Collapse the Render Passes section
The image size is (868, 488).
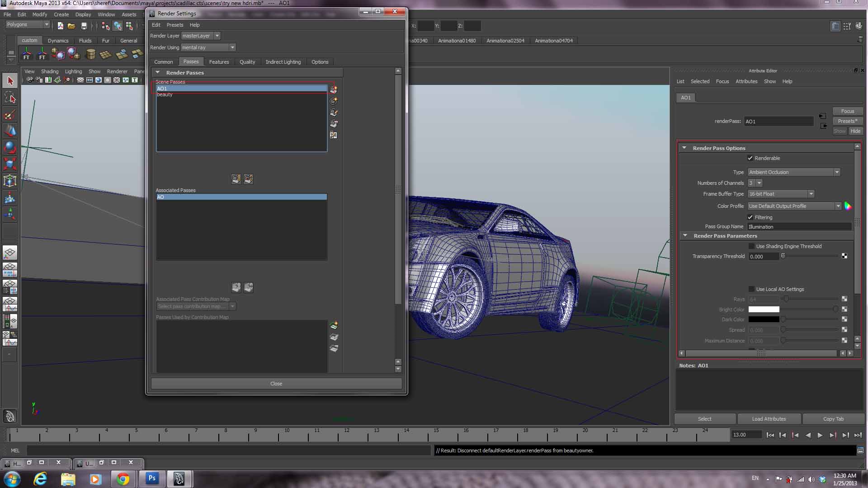point(158,72)
